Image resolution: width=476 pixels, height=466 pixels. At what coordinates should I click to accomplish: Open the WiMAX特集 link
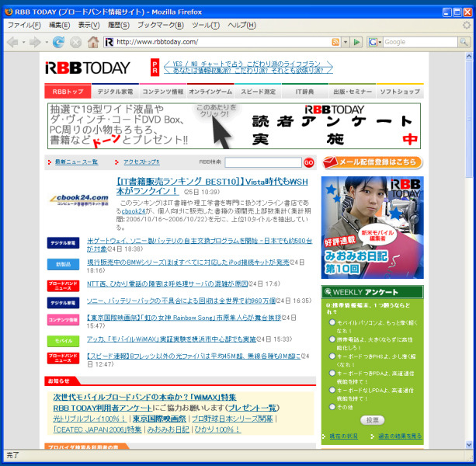pyautogui.click(x=144, y=397)
